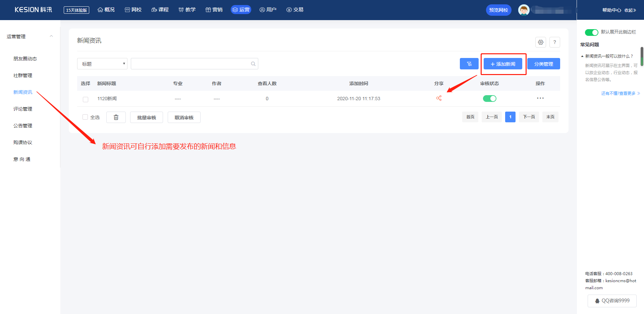Screen dimensions: 644x314
Task: Open the 营销 top menu
Action: click(x=214, y=10)
